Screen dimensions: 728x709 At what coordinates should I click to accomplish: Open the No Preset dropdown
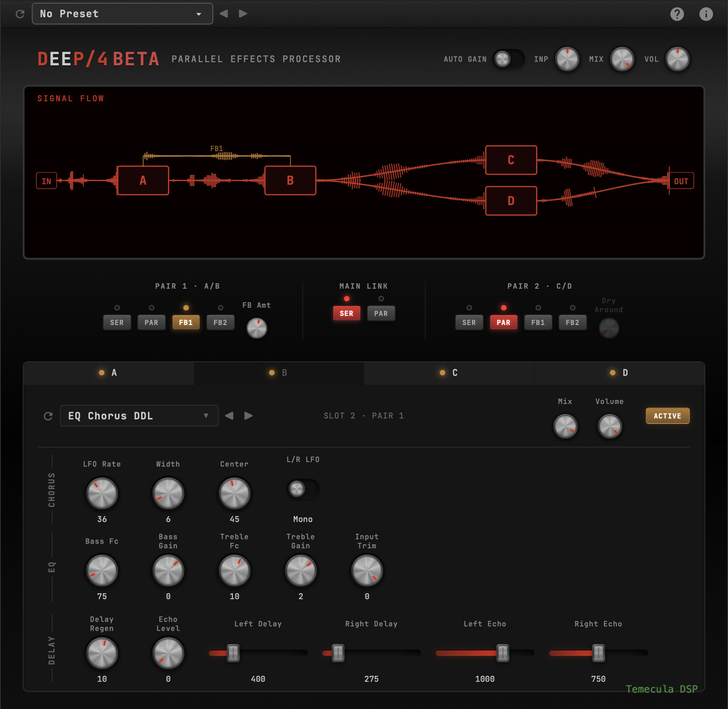point(123,14)
